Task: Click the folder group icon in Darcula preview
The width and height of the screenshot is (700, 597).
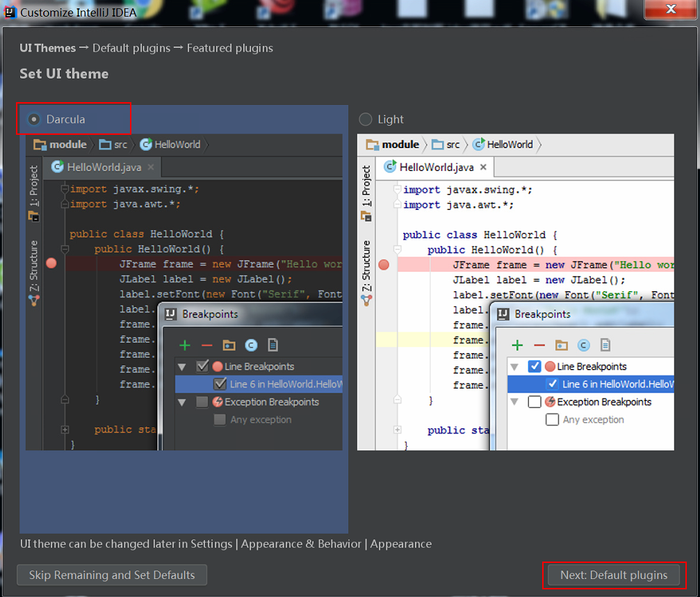Action: click(229, 345)
